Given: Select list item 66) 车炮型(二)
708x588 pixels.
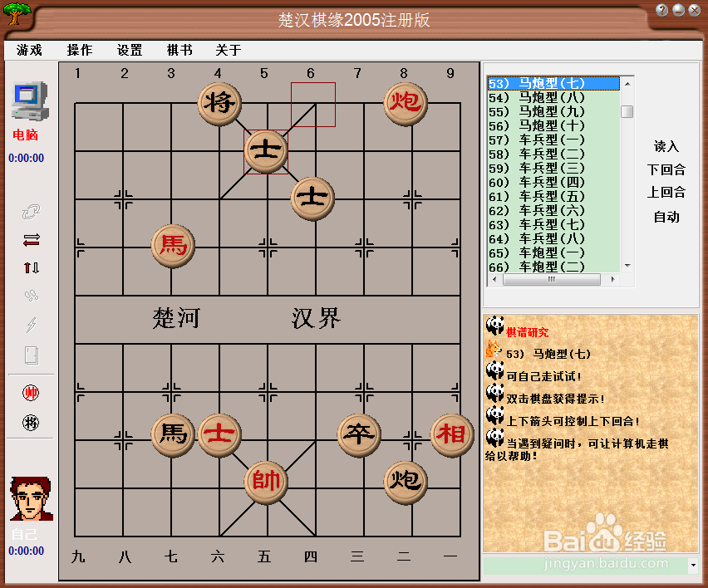Looking at the screenshot, I should (553, 267).
